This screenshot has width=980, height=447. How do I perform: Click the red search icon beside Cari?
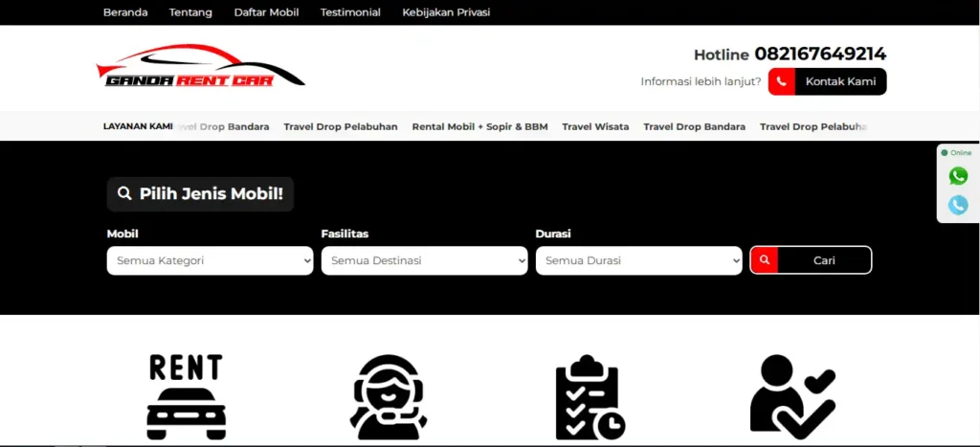point(764,260)
